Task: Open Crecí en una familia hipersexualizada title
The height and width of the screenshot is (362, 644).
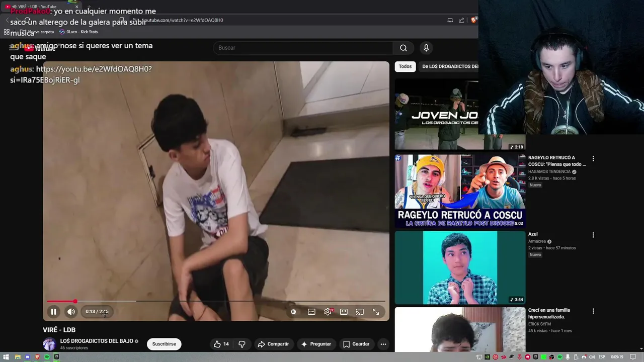Action: 549,313
